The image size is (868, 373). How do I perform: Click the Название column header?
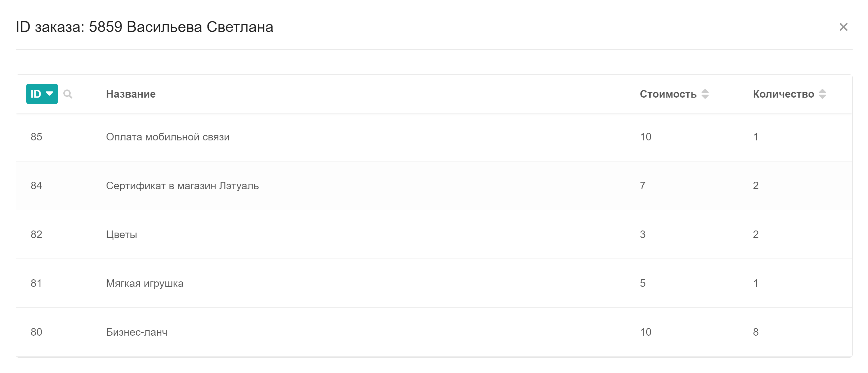coord(131,94)
